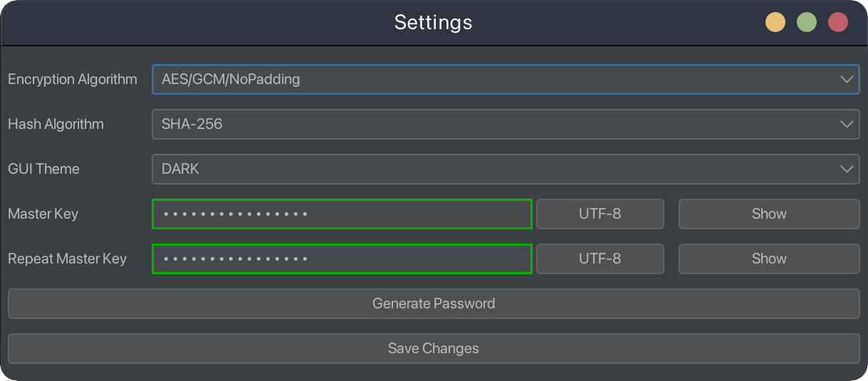Click the green maximize window circle
This screenshot has width=868, height=381.
pos(807,23)
